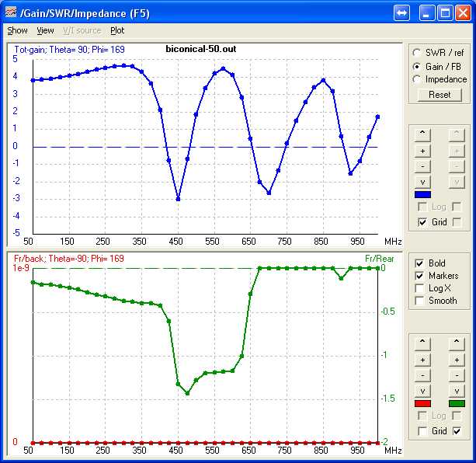Click the app icon in the title bar
Image resolution: width=476 pixels, height=463 pixels.
[12, 12]
